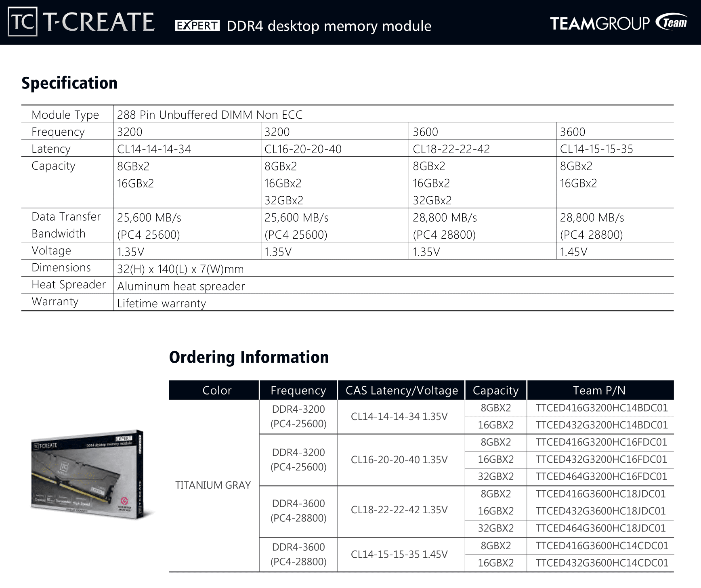701x588 pixels.
Task: Select part number TTCED432G3200HC16FDC01
Action: [x=601, y=459]
